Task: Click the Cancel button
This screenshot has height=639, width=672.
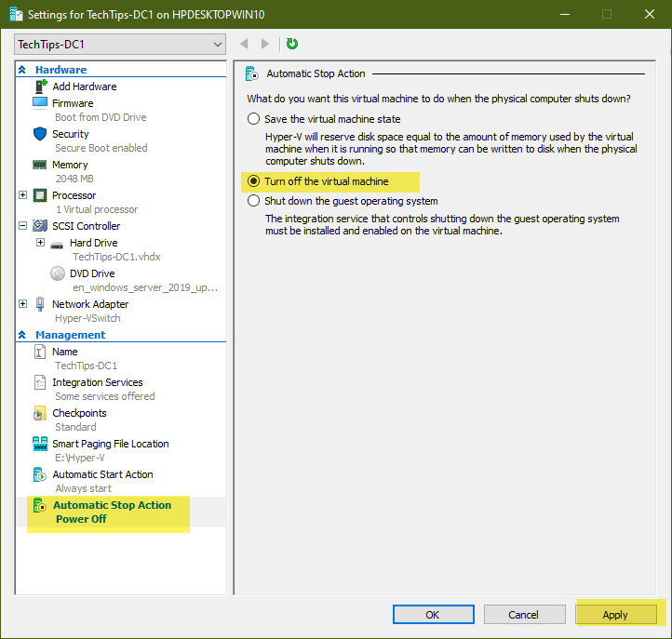Action: click(525, 615)
